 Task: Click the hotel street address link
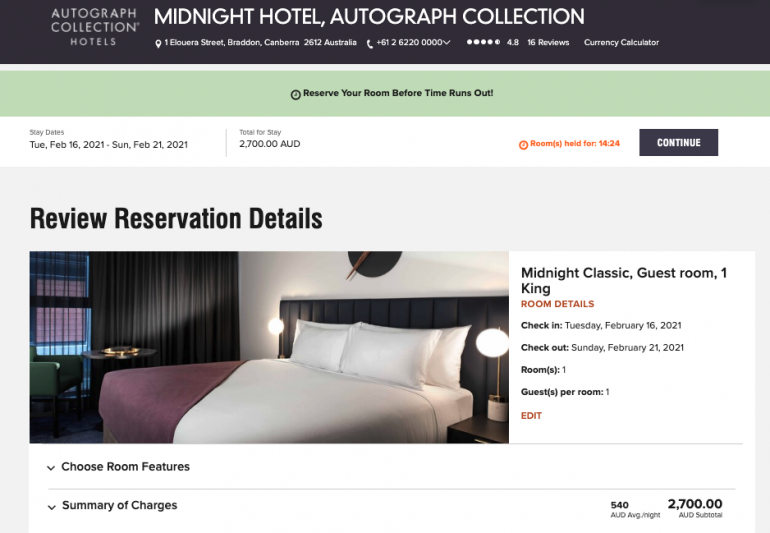point(260,43)
